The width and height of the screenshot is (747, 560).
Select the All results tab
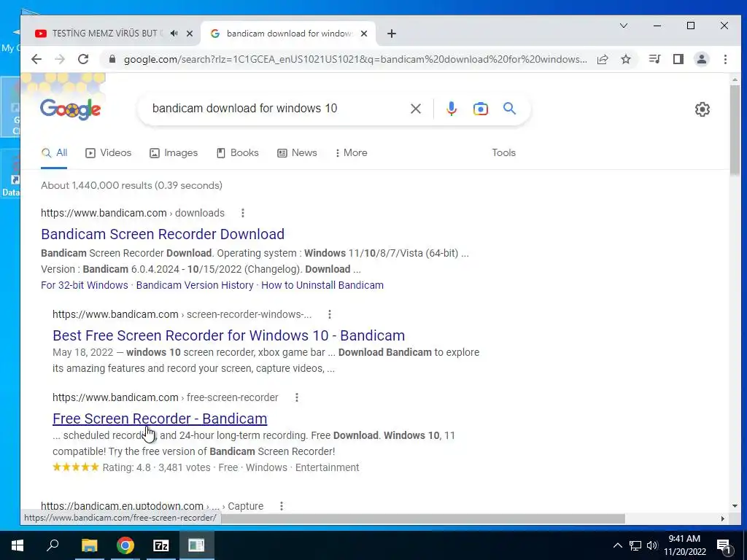pyautogui.click(x=54, y=153)
